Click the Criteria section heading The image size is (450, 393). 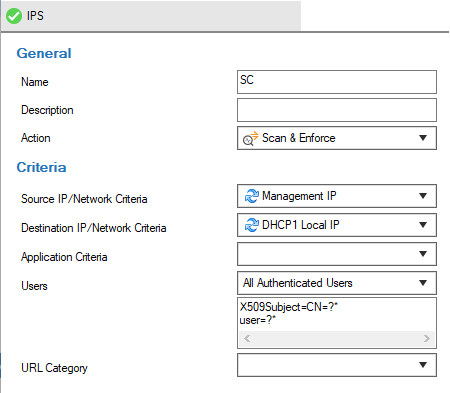41,167
